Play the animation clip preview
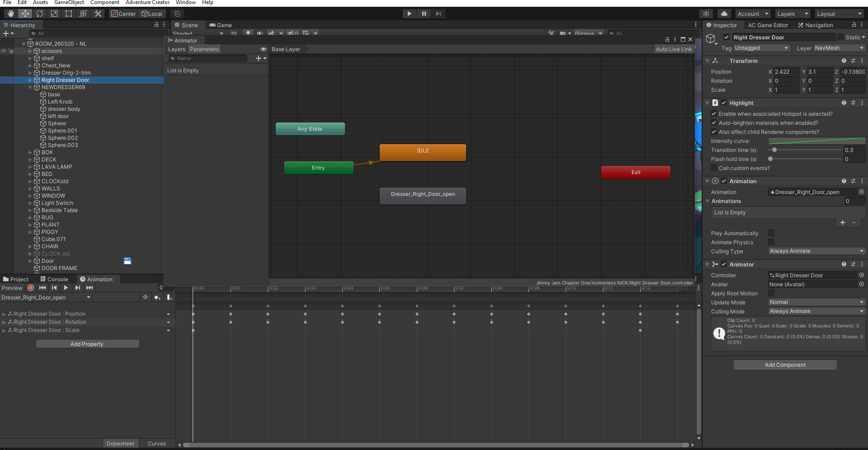 66,288
